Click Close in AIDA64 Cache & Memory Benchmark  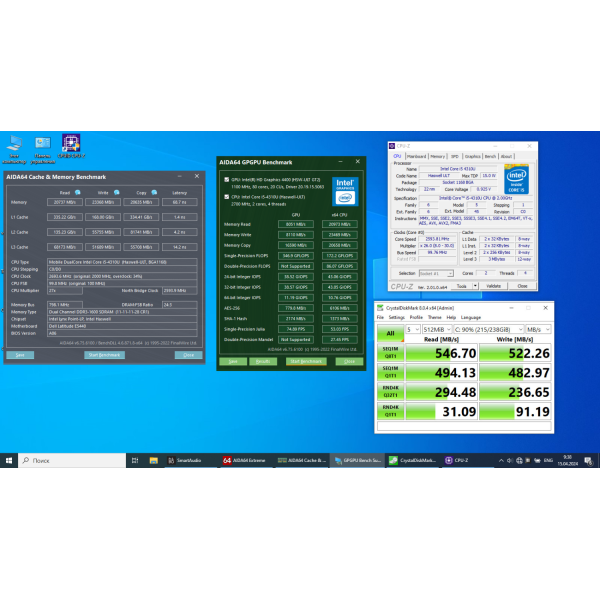click(188, 355)
